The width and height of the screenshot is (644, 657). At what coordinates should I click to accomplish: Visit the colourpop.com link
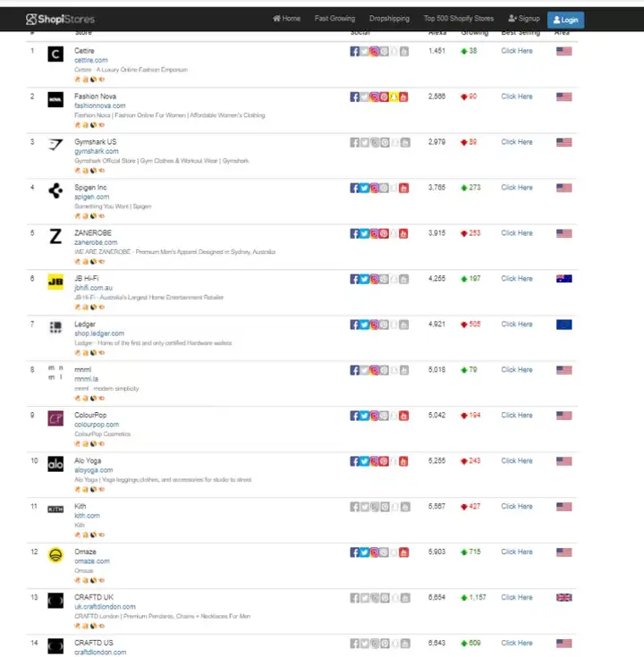pos(97,425)
